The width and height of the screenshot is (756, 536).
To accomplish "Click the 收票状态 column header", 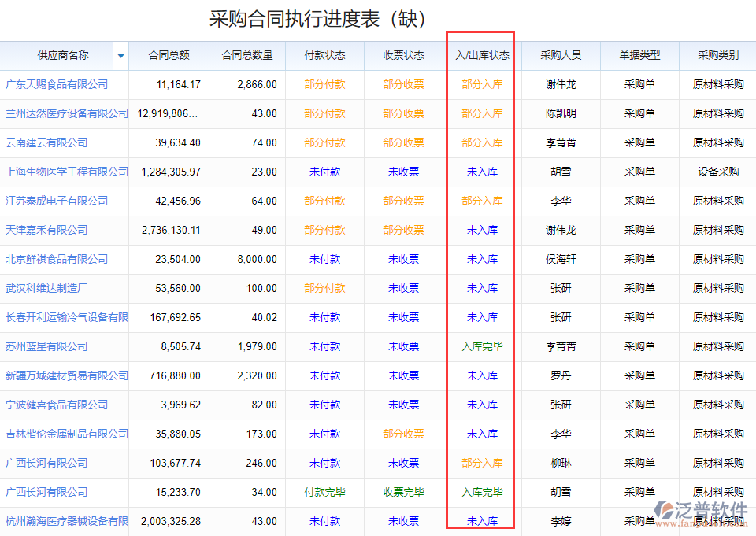I will [403, 56].
